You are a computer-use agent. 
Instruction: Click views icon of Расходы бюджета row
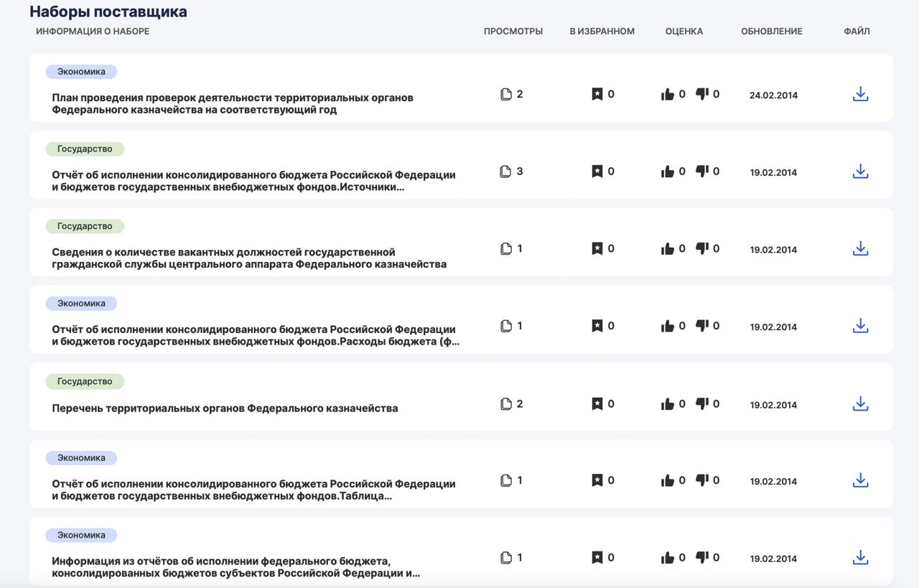506,326
